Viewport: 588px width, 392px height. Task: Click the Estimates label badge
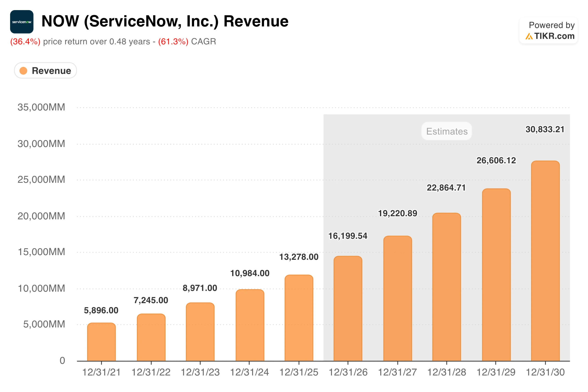447,131
